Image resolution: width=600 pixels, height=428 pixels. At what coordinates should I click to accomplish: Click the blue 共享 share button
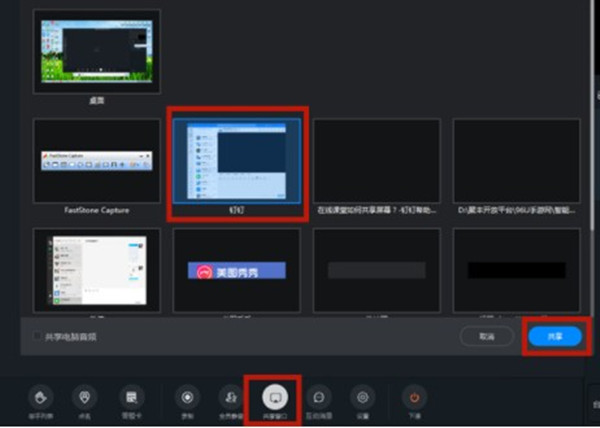[x=553, y=337]
